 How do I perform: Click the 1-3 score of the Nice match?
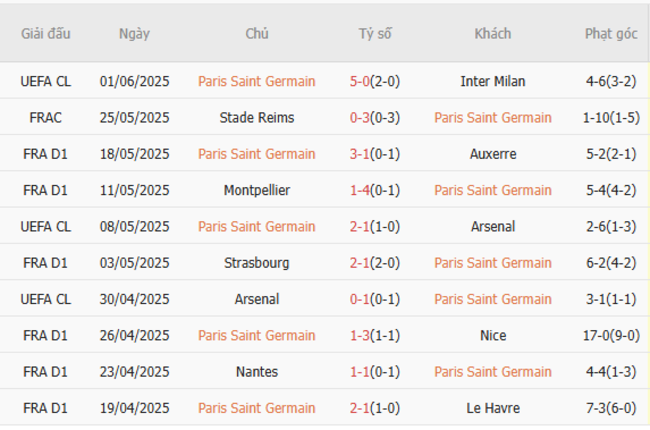pos(361,336)
